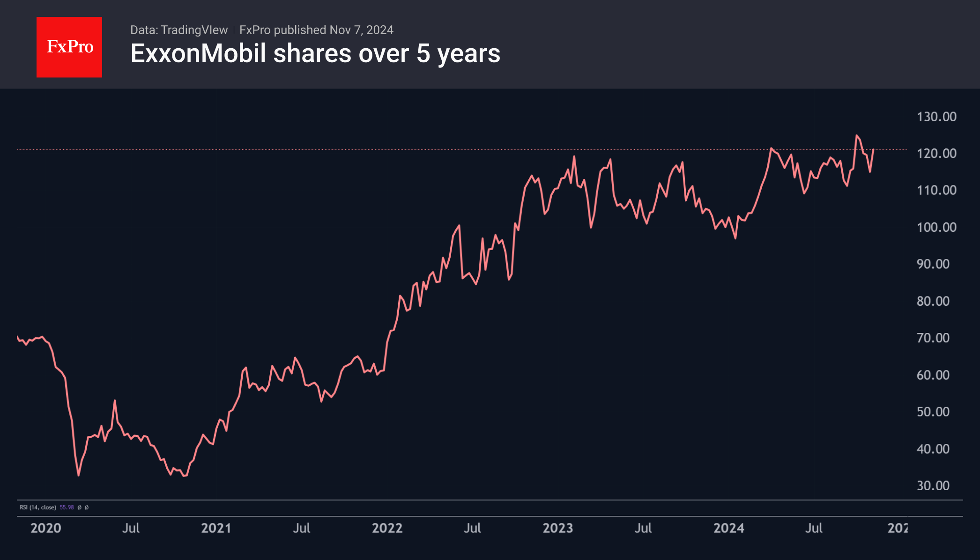Select the 30.00 price axis label
The image size is (980, 560).
point(933,486)
